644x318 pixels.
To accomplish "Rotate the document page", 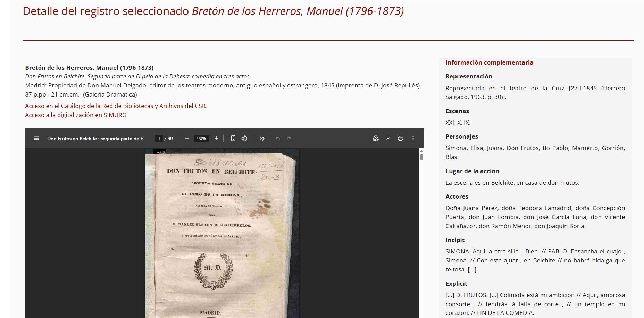I will (244, 138).
